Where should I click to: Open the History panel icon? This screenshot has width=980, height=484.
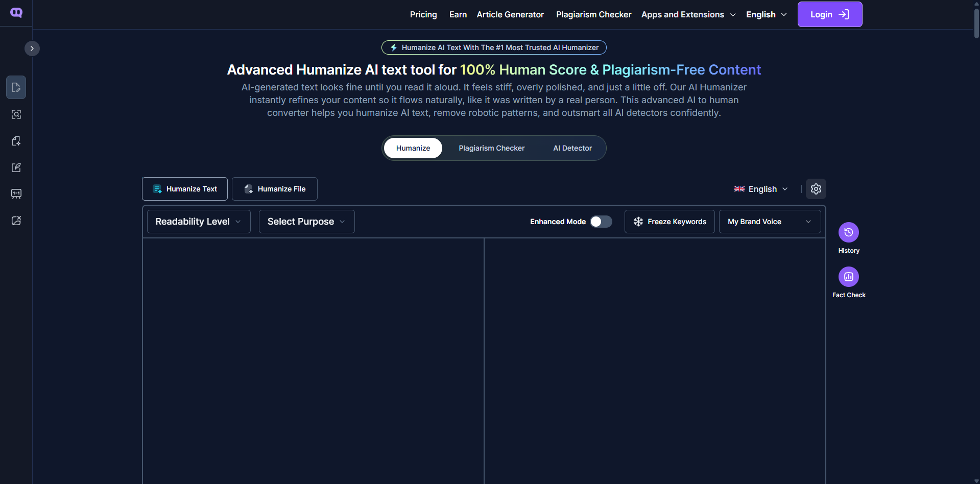pos(848,232)
